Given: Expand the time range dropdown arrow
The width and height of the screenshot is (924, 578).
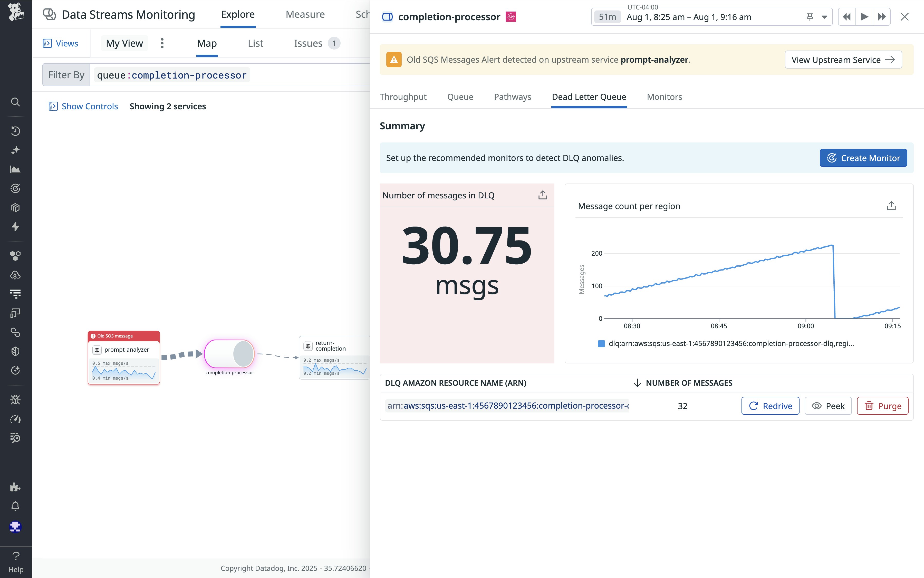Looking at the screenshot, I should point(824,17).
